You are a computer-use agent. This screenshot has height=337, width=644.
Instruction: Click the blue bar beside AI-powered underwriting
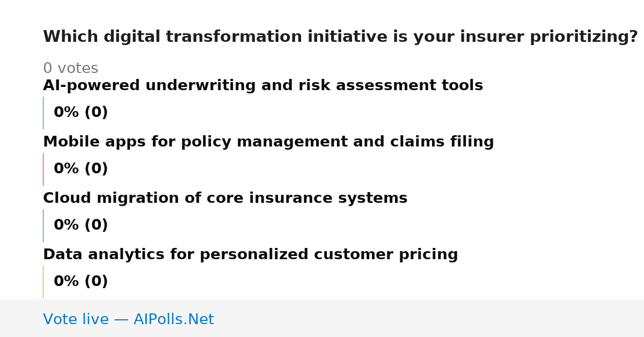[x=43, y=113]
